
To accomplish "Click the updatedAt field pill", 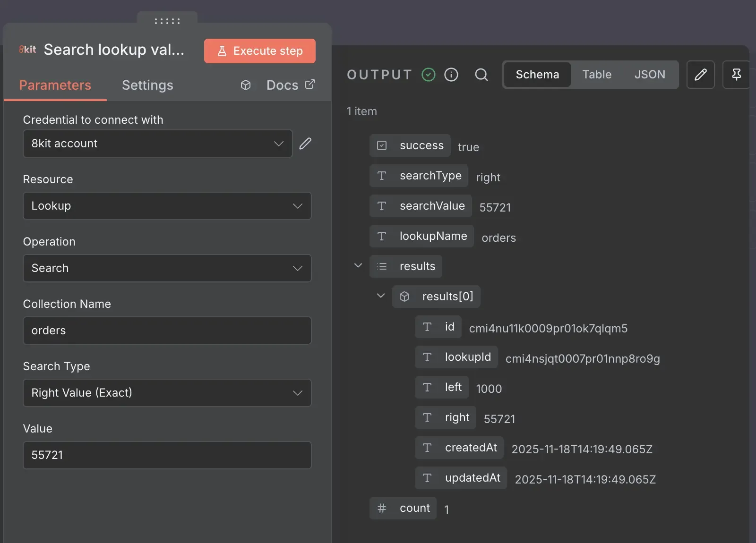I will (461, 478).
